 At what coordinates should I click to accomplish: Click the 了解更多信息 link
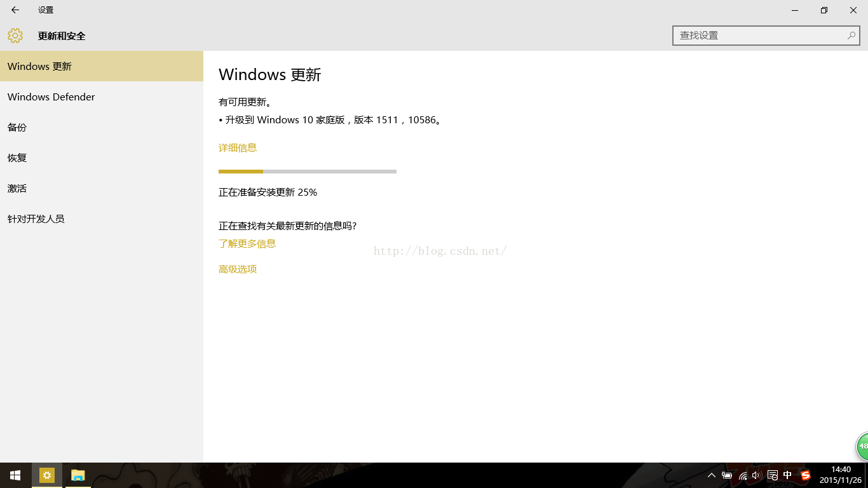click(247, 243)
